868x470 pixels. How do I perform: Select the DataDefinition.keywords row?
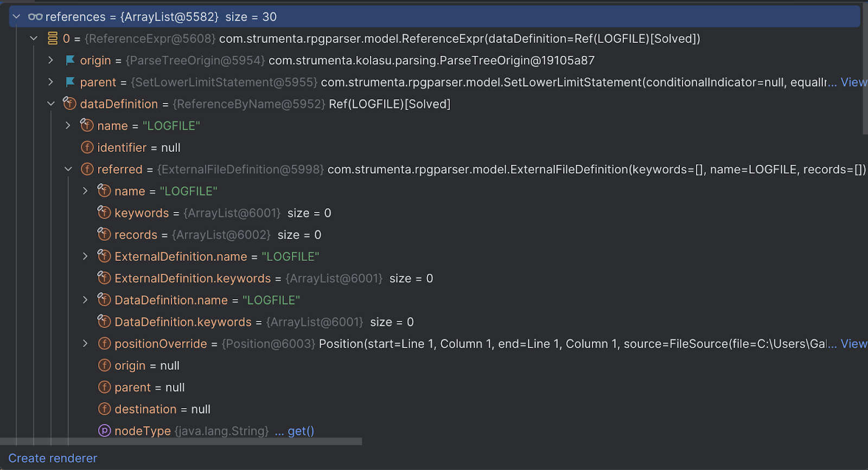click(x=434, y=322)
